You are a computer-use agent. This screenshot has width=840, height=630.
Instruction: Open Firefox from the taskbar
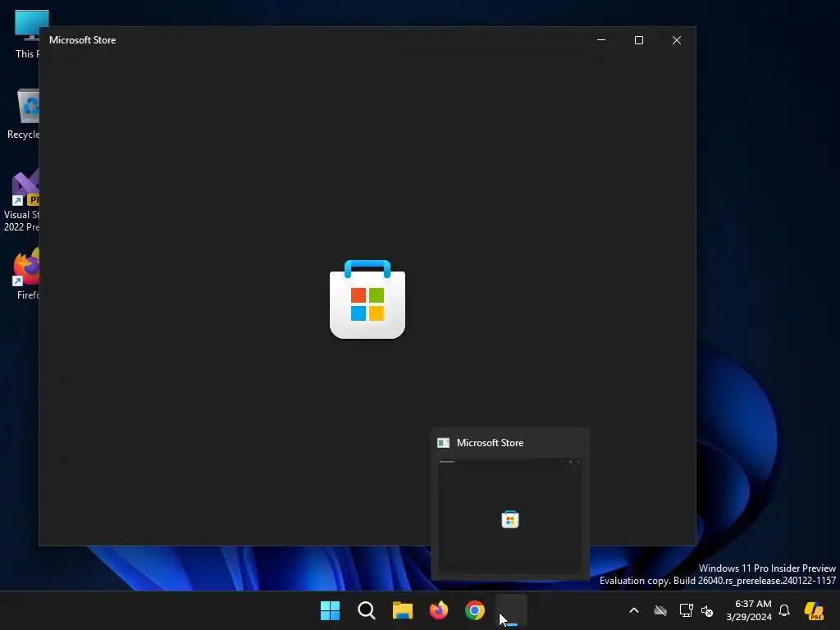439,610
